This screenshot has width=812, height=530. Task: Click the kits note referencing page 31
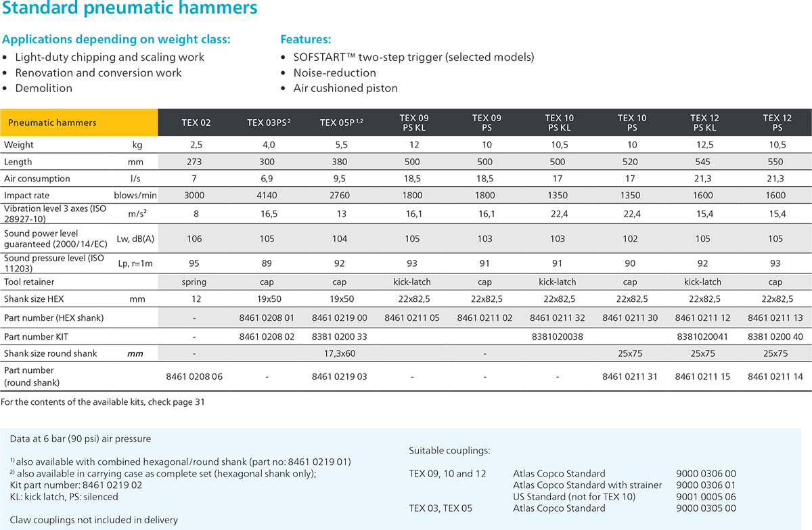(x=103, y=401)
